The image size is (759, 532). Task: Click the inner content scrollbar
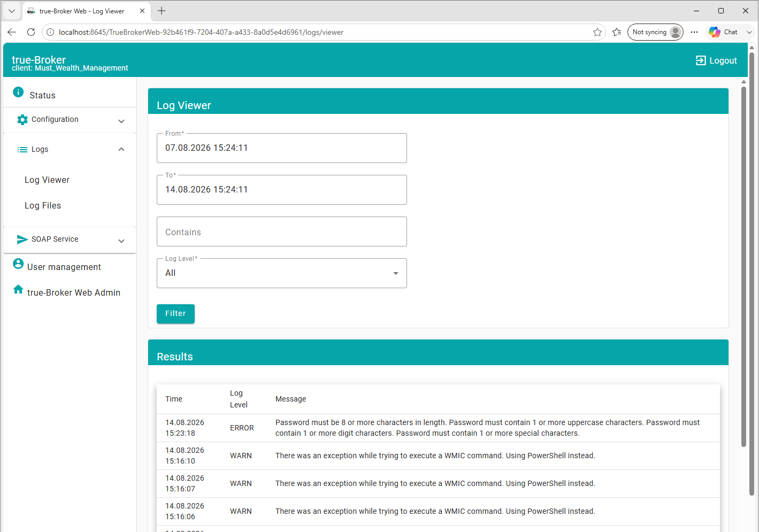pyautogui.click(x=743, y=266)
